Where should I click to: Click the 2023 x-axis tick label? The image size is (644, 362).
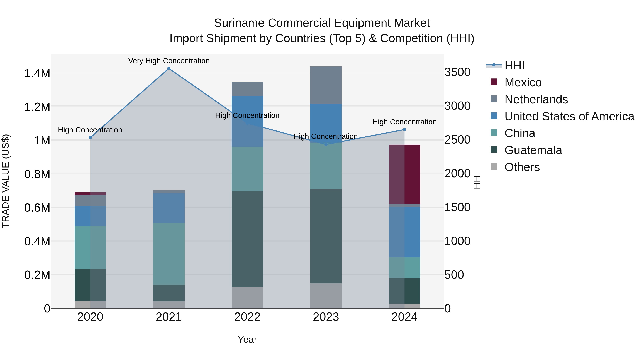[x=326, y=317]
